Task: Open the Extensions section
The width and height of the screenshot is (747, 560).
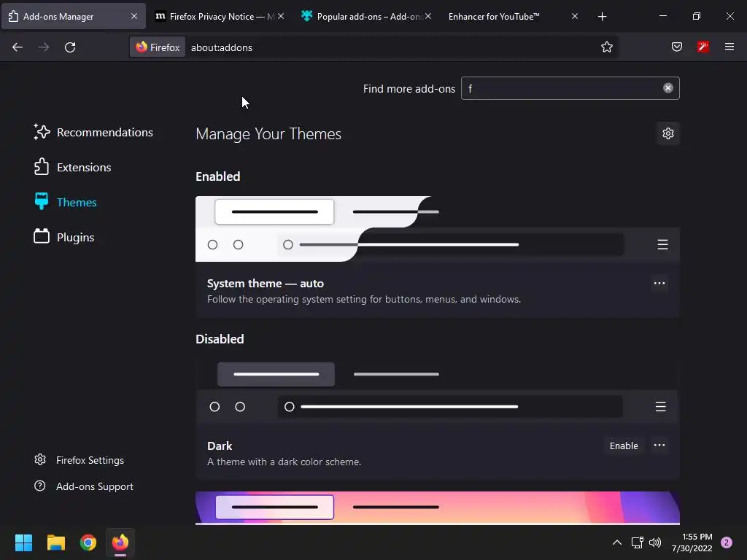Action: [x=72, y=167]
